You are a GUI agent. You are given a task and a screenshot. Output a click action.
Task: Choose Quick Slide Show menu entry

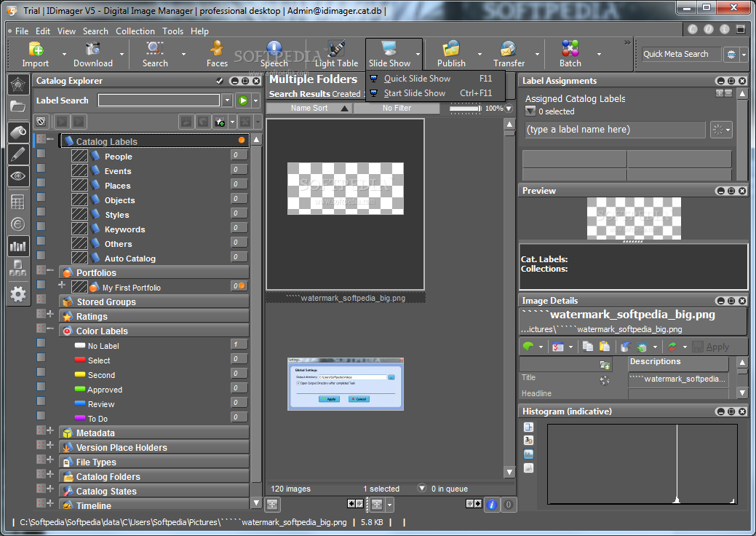point(435,78)
